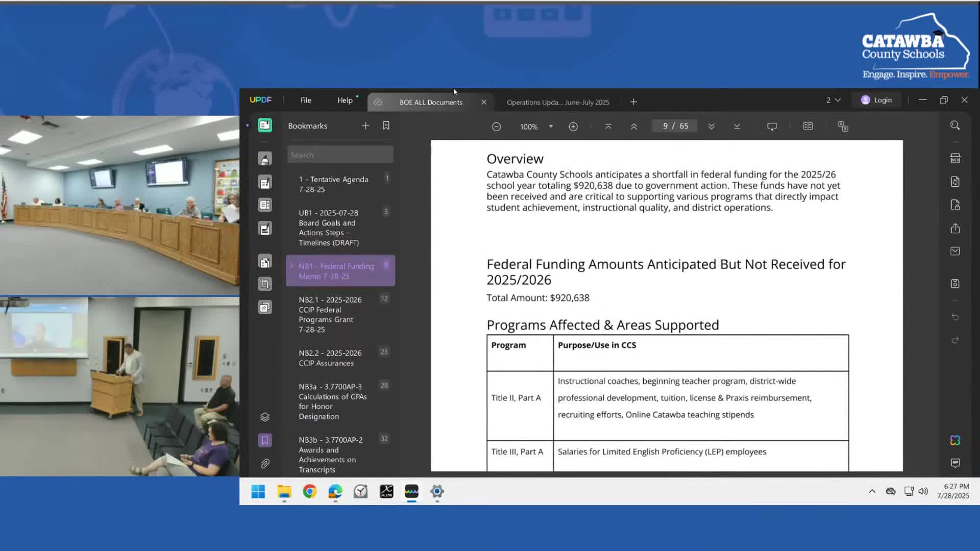Open the window count dropdown showing 2
Viewport: 980px width, 551px height.
coord(833,100)
